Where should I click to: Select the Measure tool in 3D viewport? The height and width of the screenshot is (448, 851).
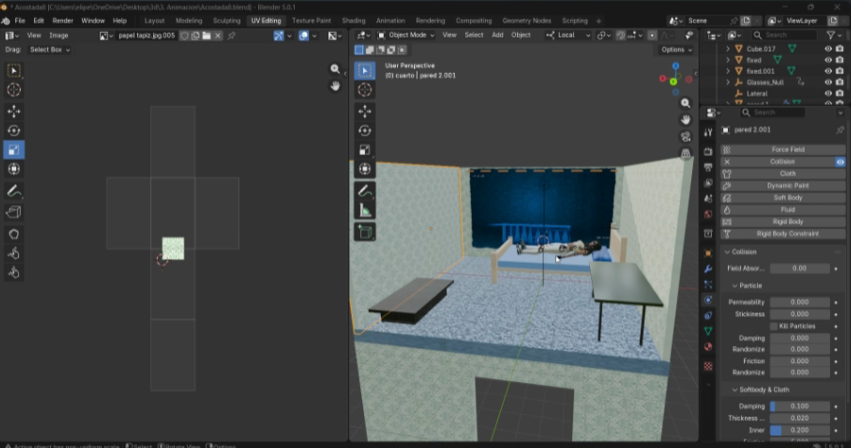click(364, 210)
